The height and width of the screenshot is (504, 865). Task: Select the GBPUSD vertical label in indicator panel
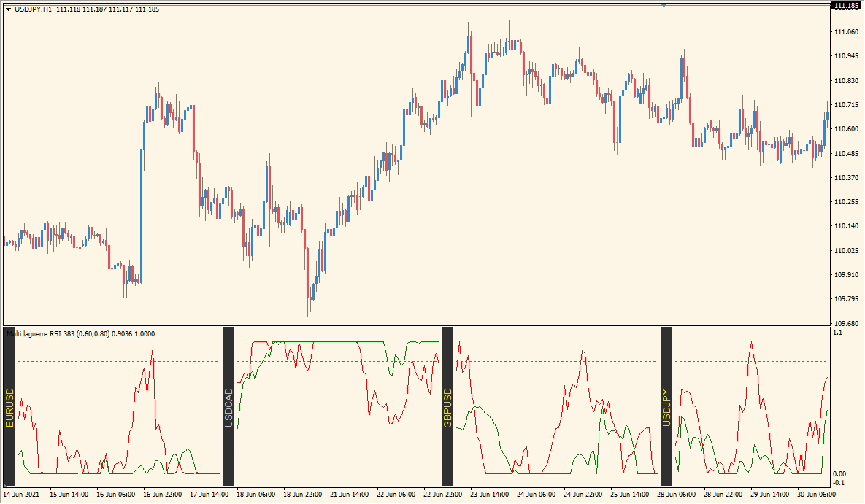(x=447, y=407)
